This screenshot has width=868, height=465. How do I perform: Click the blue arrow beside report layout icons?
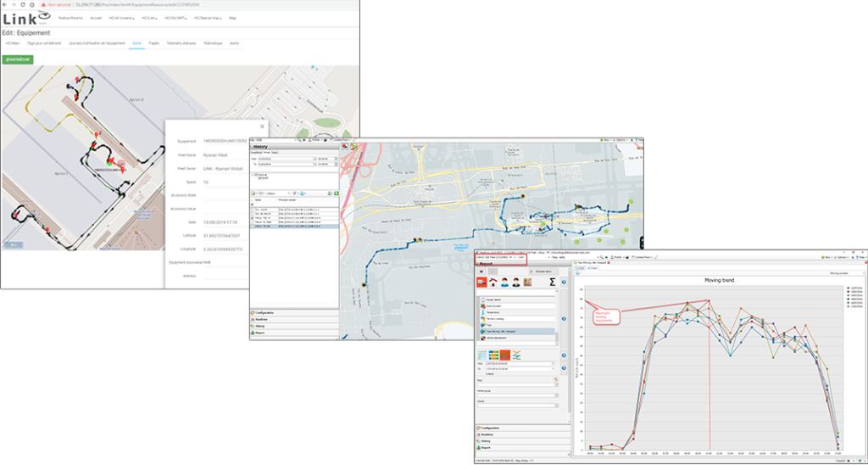pyautogui.click(x=564, y=356)
